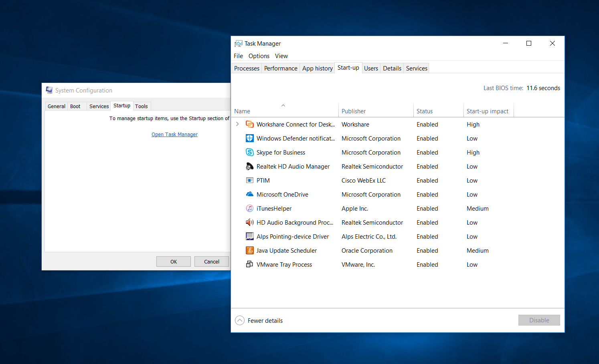Click the Microsoft OneDrive row name
The image size is (599, 364).
[282, 195]
